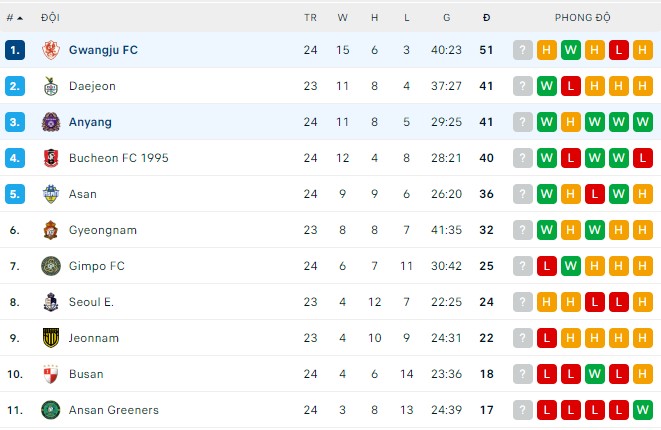This screenshot has height=430, width=661.
Task: Click the Ansan Greeners green logo
Action: [x=51, y=410]
